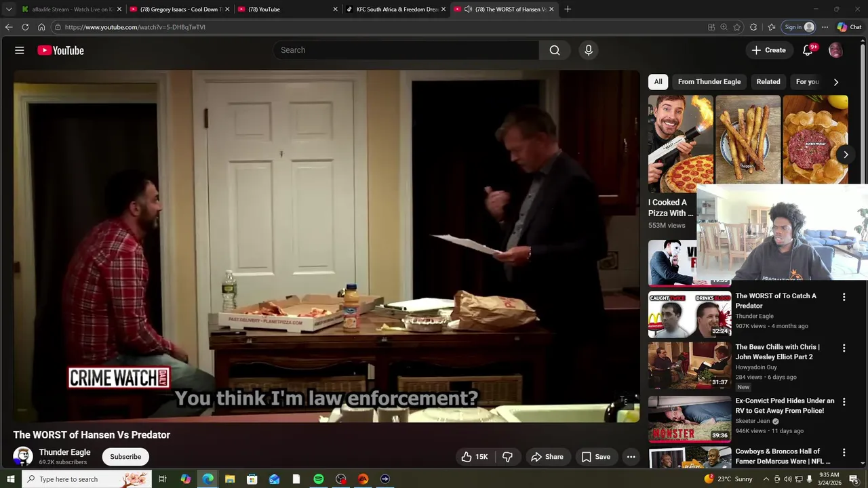Open Ex-Convict Pred Hides Under an RV title
This screenshot has height=488, width=868.
[x=785, y=405]
